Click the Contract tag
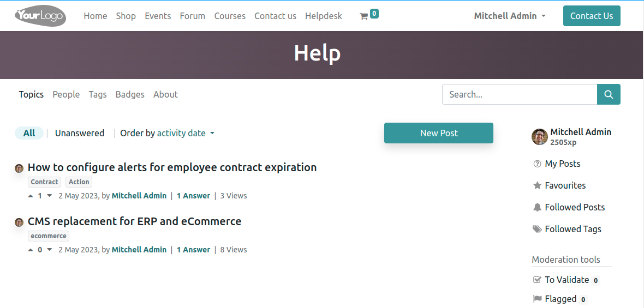644x308 pixels. [x=44, y=182]
